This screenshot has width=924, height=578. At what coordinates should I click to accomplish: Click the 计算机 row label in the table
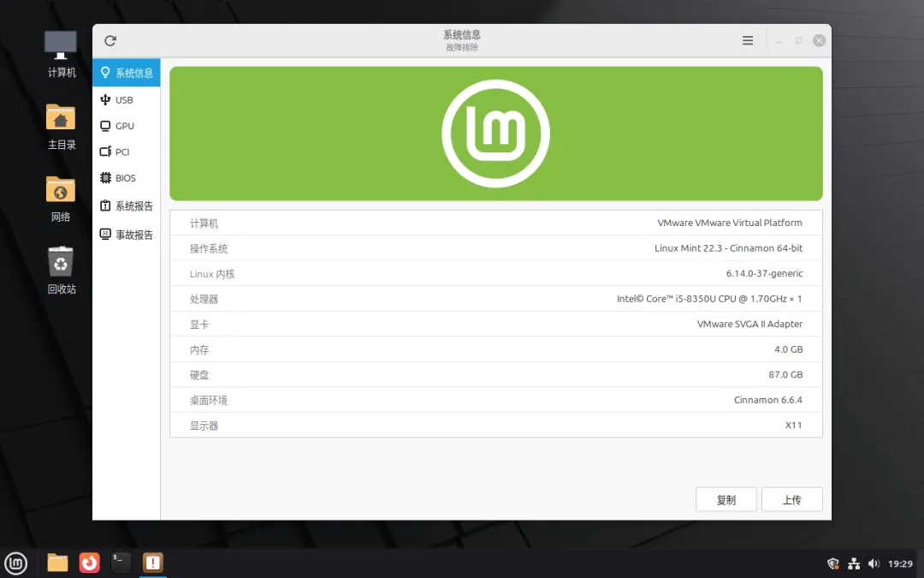(204, 223)
